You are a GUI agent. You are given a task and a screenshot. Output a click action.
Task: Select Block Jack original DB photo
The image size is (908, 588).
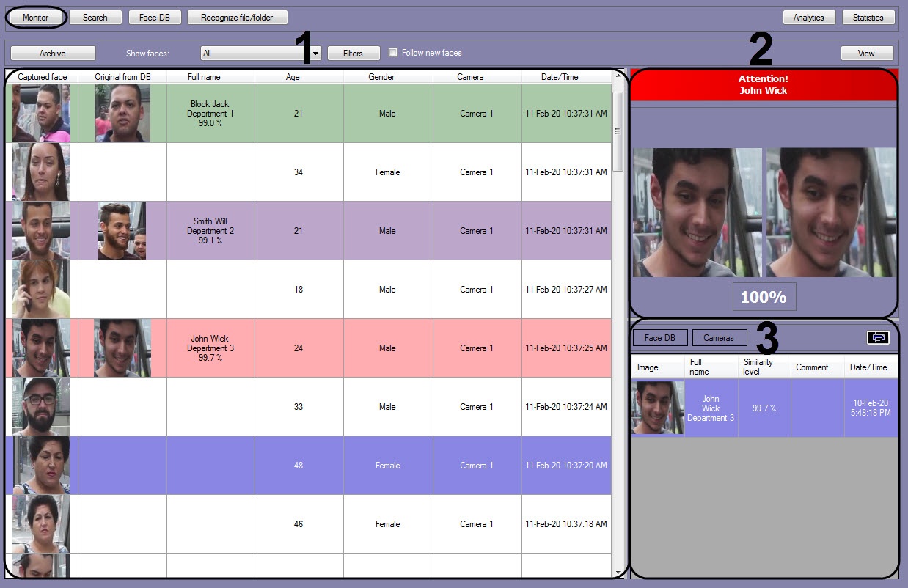[x=122, y=113]
